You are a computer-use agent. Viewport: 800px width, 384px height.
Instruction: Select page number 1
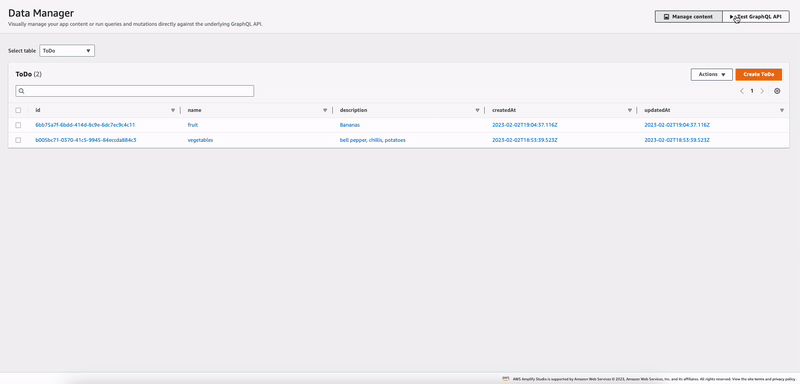pyautogui.click(x=752, y=91)
